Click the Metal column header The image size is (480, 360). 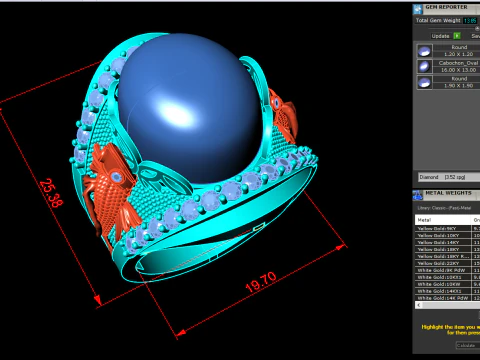coord(443,220)
